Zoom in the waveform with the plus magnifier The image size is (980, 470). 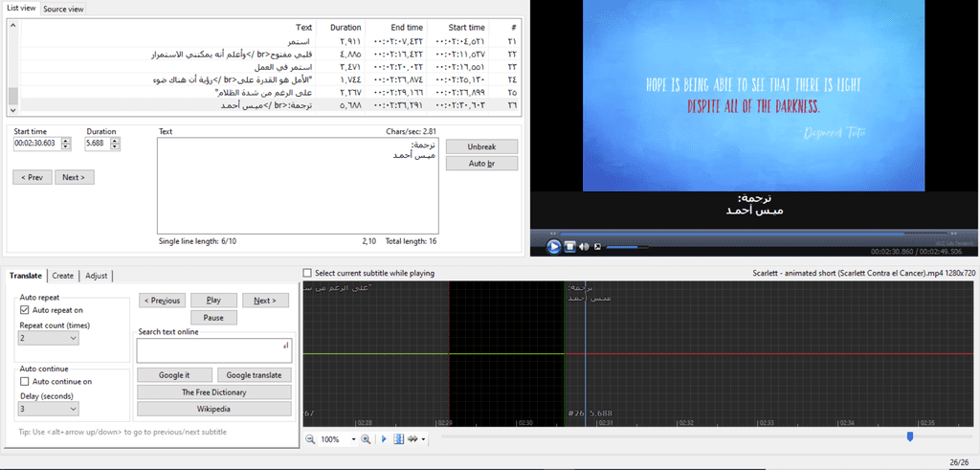pyautogui.click(x=367, y=439)
